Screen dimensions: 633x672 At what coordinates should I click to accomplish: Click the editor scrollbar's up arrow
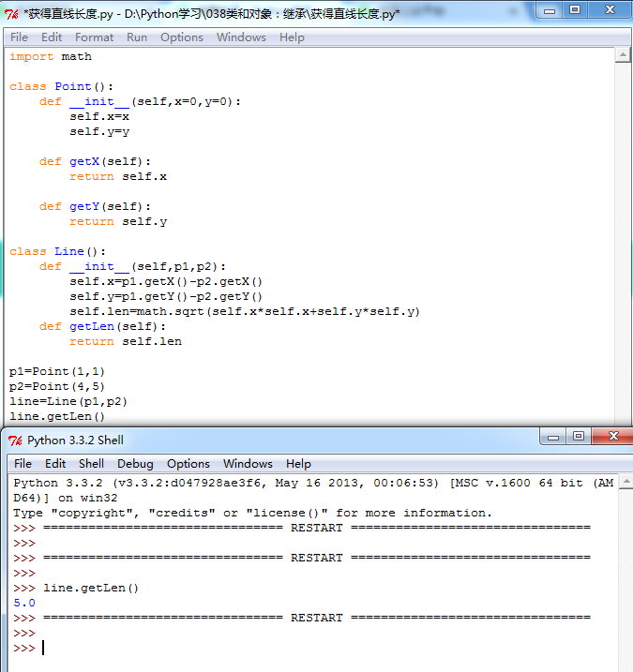(624, 55)
